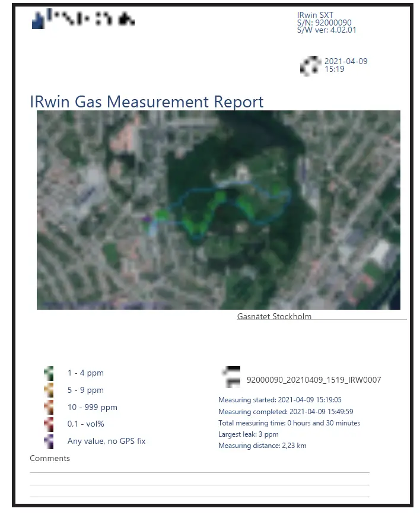Click the red 0,1 - vol% legend marker
The width and height of the screenshot is (420, 518).
(49, 424)
